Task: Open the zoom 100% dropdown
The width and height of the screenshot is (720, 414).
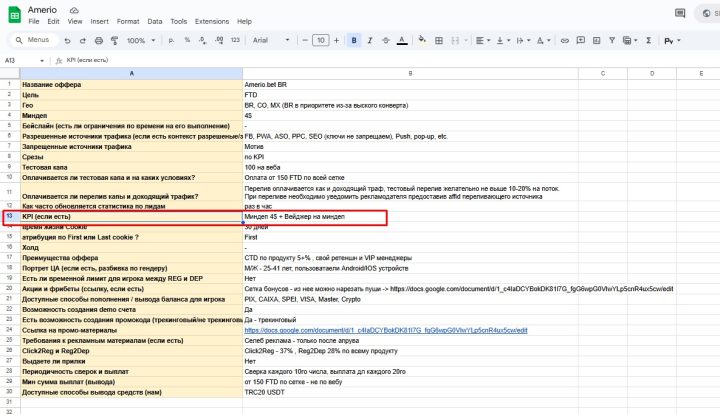Action: (141, 40)
